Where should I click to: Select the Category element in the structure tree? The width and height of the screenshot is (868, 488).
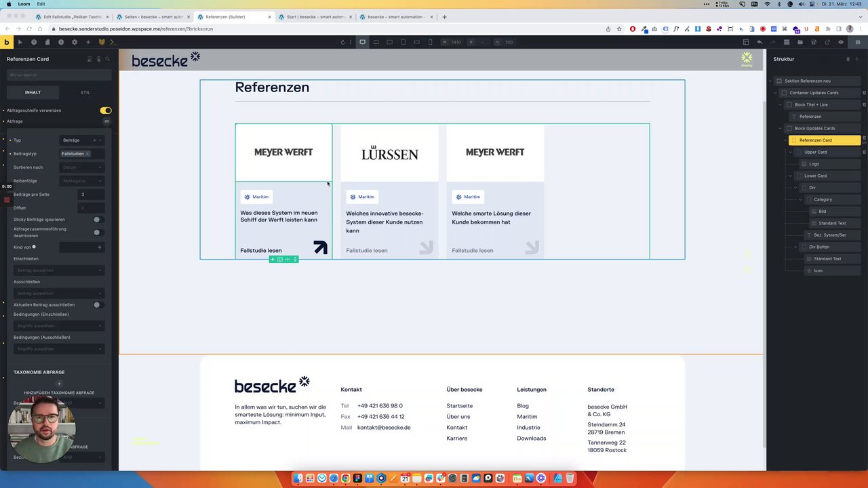point(833,200)
